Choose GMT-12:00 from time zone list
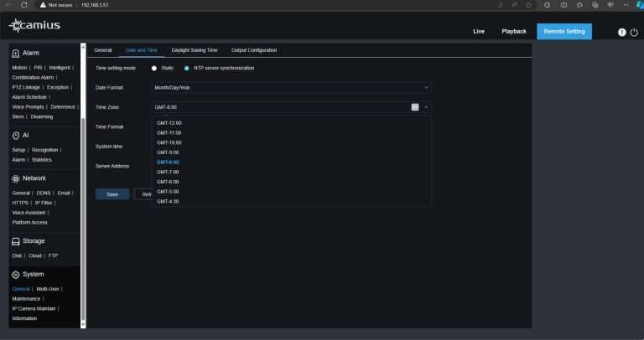644x340 pixels. pyautogui.click(x=169, y=123)
